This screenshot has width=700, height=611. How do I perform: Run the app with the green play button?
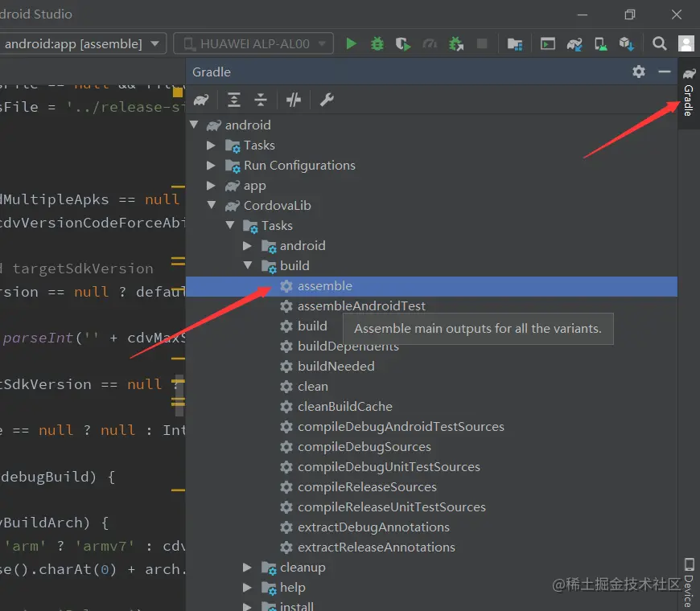pyautogui.click(x=352, y=43)
